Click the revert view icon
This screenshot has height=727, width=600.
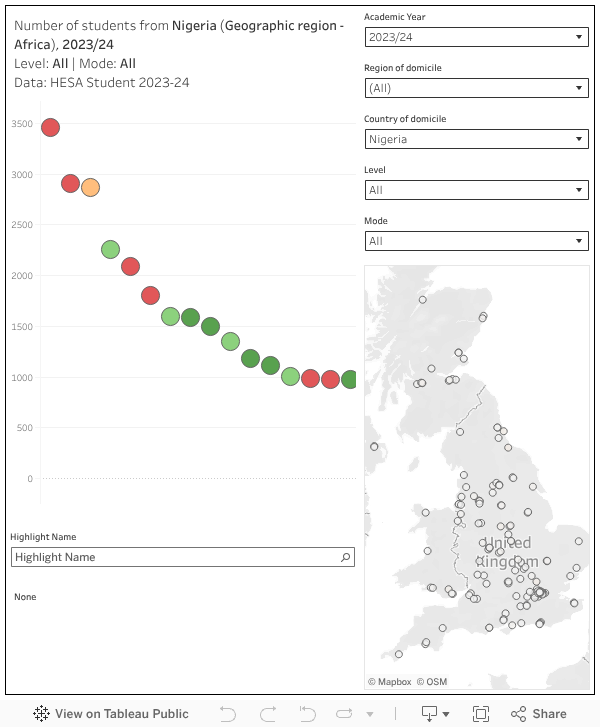click(x=306, y=714)
